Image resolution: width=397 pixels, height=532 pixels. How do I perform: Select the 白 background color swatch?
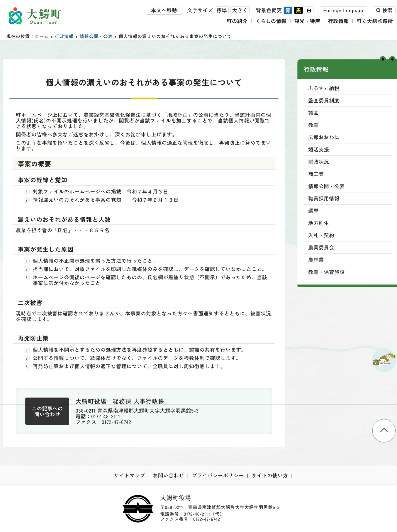309,10
